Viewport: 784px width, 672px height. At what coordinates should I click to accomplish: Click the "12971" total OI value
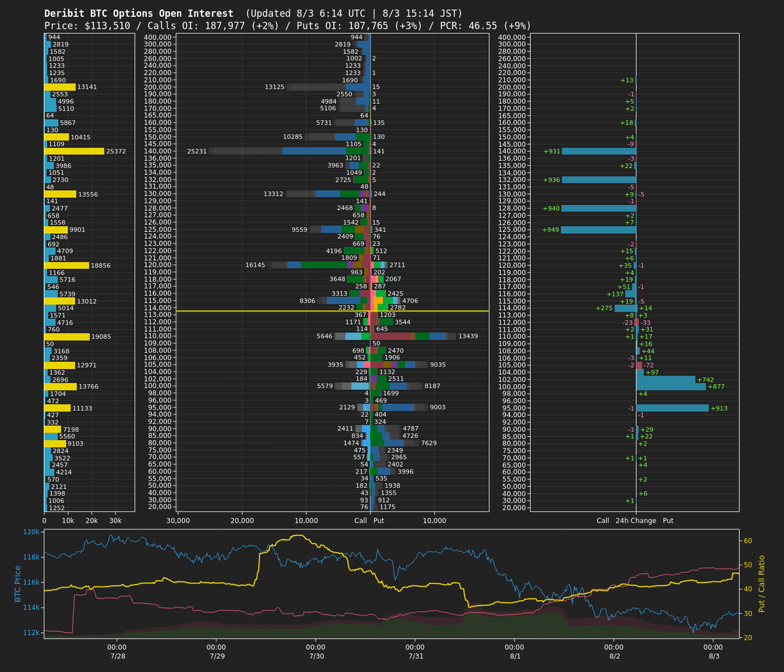click(x=88, y=365)
